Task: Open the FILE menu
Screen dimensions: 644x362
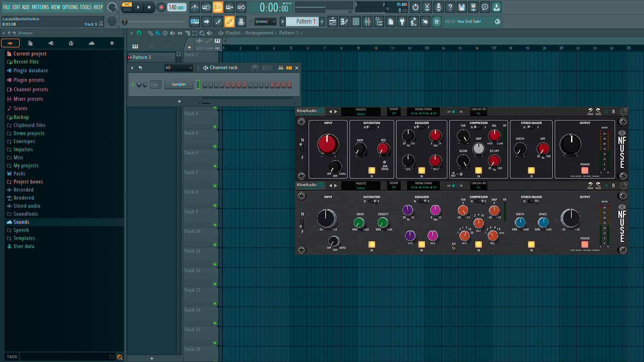Action: 7,7
